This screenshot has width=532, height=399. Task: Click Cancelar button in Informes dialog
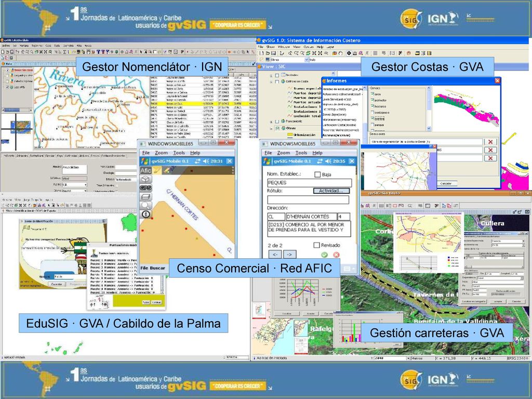(x=446, y=183)
